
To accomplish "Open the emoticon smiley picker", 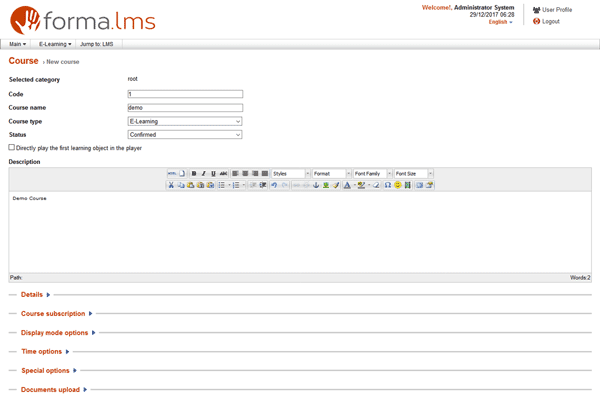I will 398,185.
